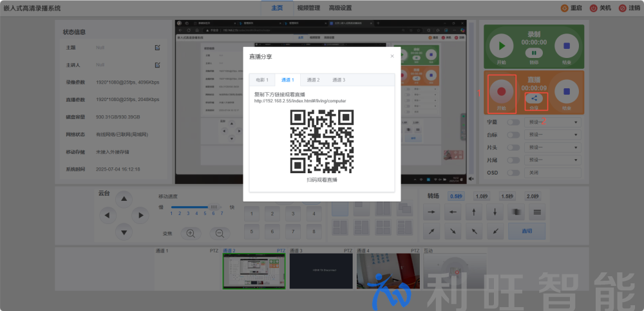
Task: Move PTZ camera up
Action: pos(124,199)
